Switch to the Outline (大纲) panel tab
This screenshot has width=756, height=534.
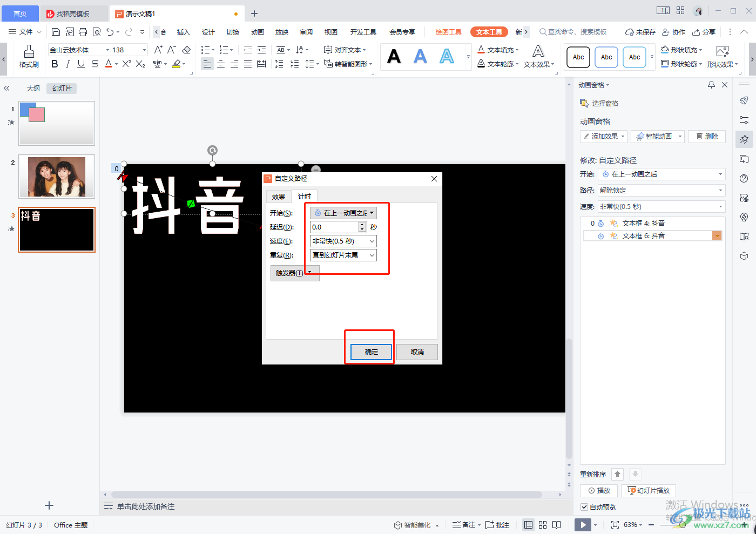click(x=33, y=88)
